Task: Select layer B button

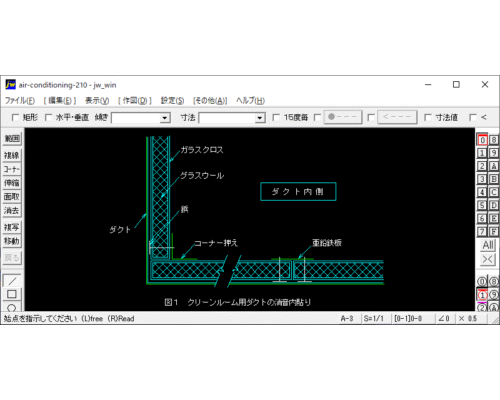Action: pos(494,179)
